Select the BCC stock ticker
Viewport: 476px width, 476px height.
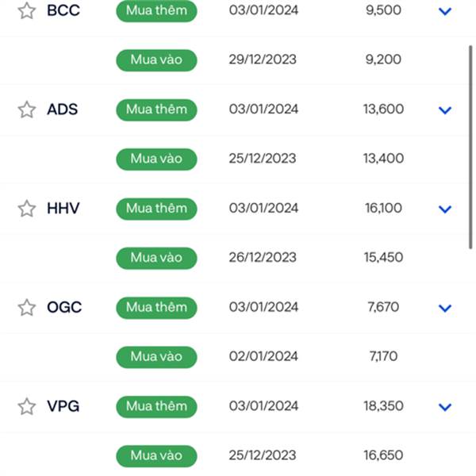tap(63, 10)
